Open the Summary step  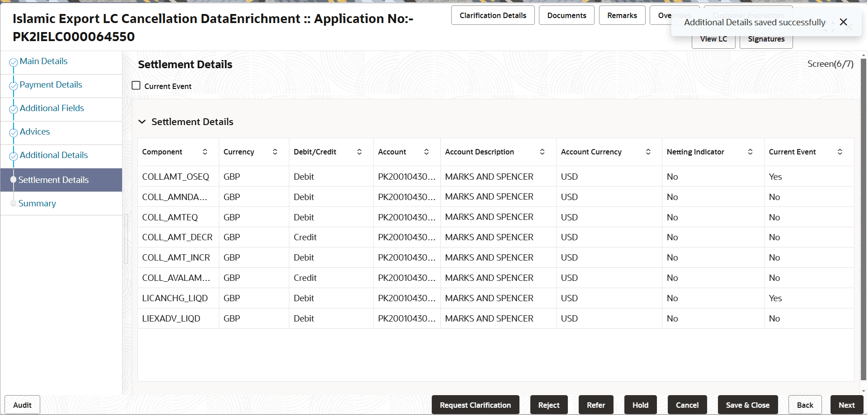click(37, 204)
